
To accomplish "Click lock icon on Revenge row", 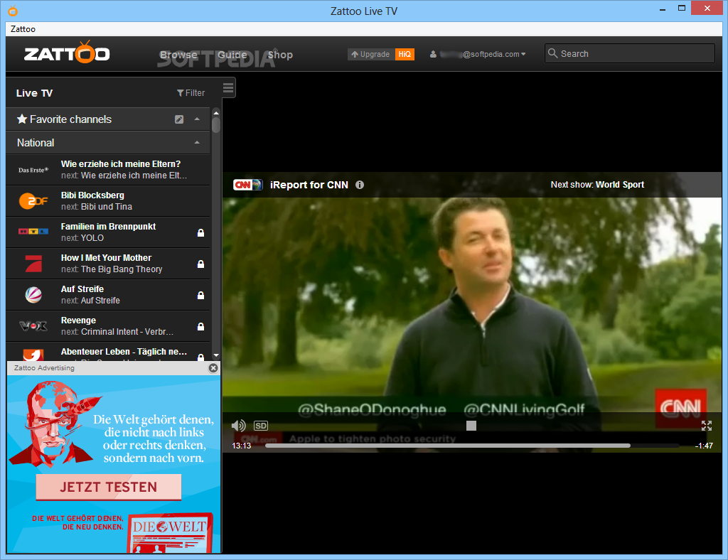I will 200,326.
